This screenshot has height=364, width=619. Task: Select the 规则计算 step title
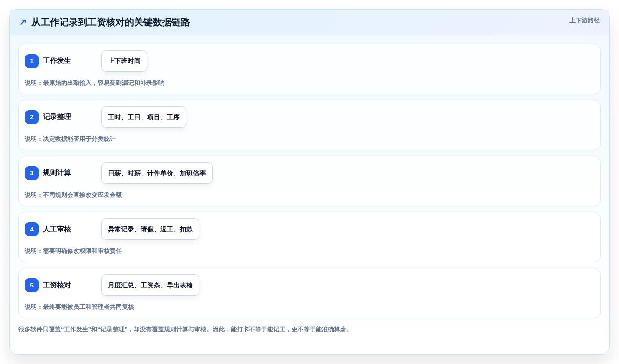[57, 173]
